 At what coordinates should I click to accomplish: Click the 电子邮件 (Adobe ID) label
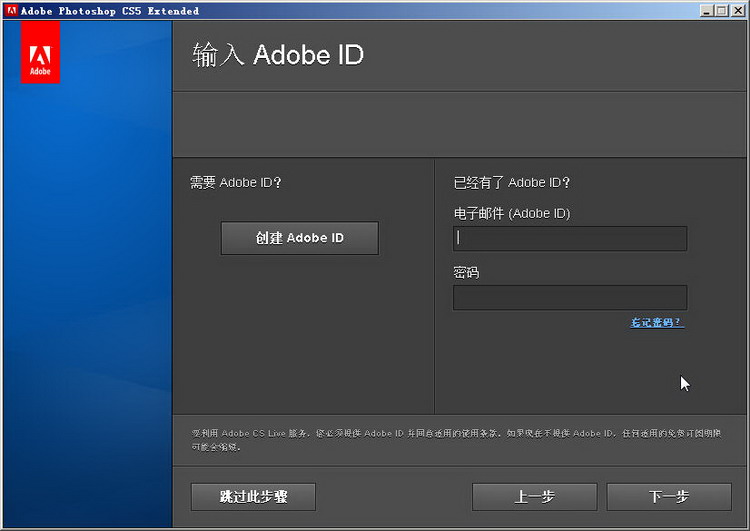click(512, 213)
